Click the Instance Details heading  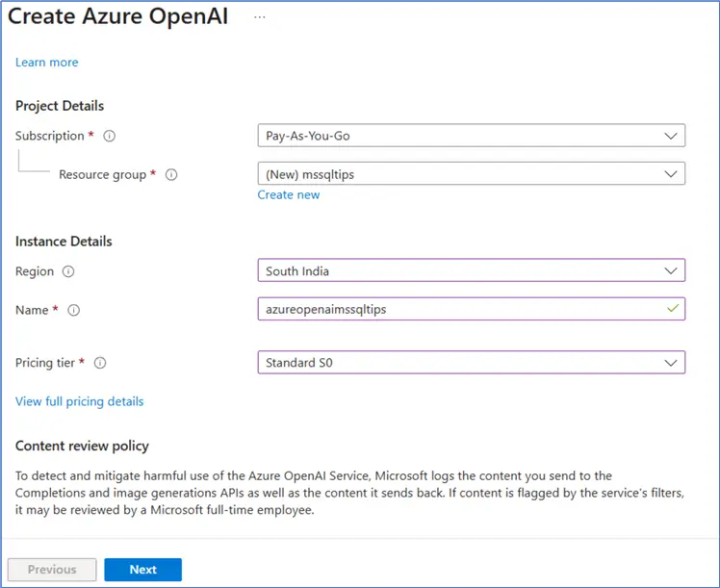point(64,242)
